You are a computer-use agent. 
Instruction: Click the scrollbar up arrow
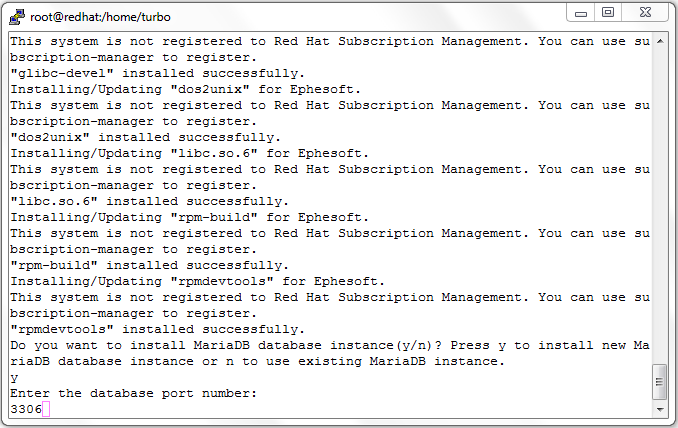click(x=660, y=42)
